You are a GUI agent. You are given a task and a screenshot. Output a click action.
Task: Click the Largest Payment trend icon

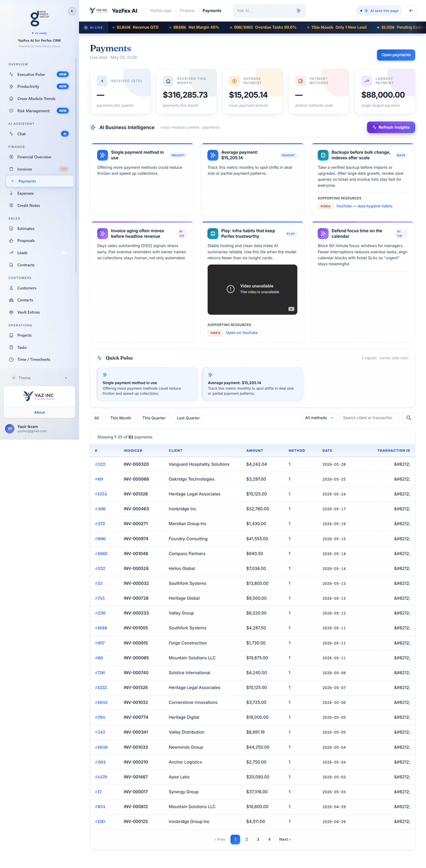coord(366,81)
